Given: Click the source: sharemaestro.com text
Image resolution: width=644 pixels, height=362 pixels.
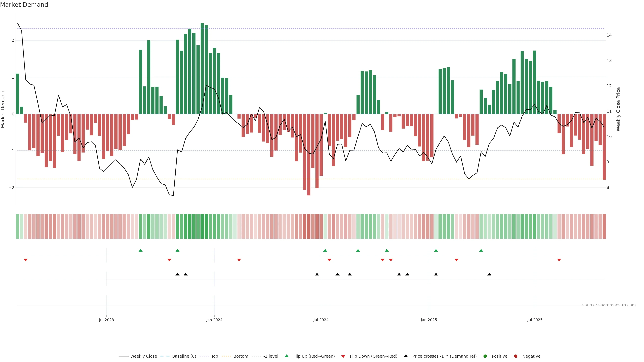Looking at the screenshot, I should 609,305.
